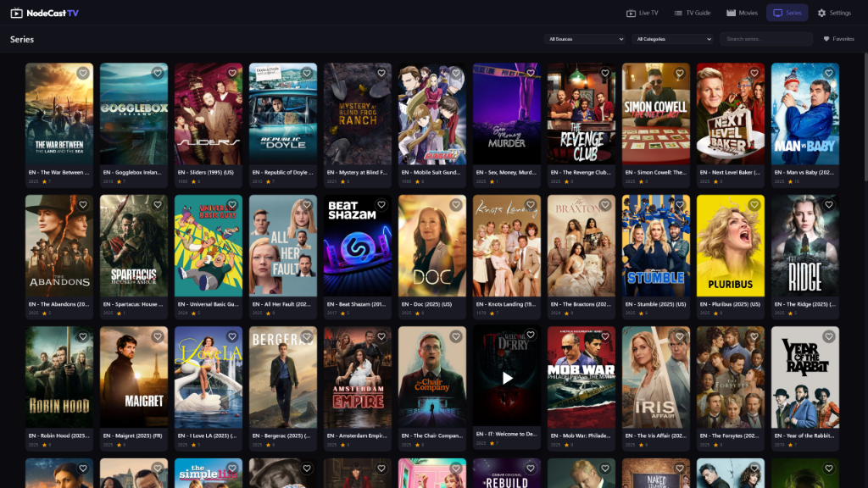Click the heart icon on Spartacus House of Ashur
The height and width of the screenshot is (488, 868).
point(158,205)
